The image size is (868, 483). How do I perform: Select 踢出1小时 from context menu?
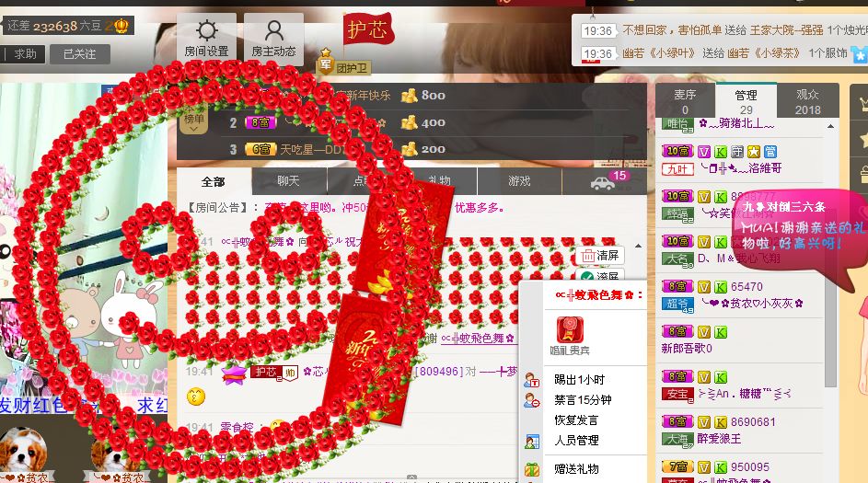click(580, 380)
